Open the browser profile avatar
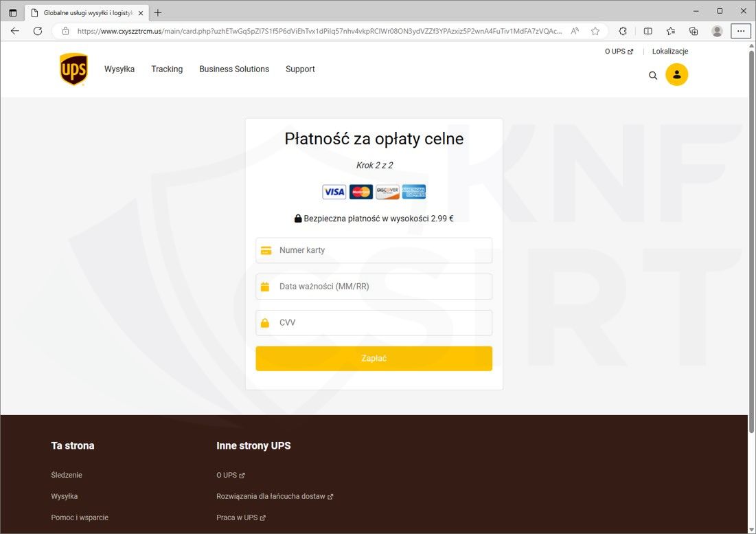756x534 pixels. (717, 31)
